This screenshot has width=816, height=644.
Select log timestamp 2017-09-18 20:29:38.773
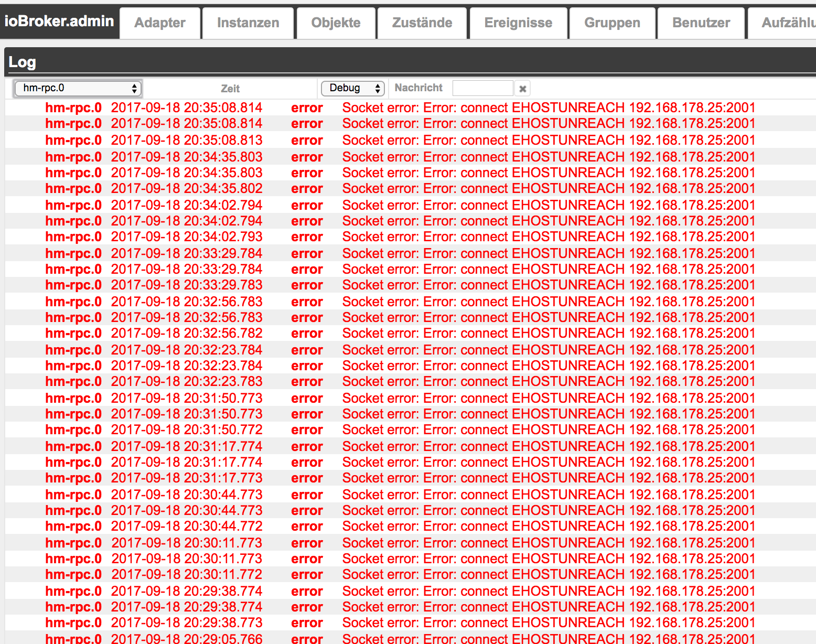(x=187, y=623)
